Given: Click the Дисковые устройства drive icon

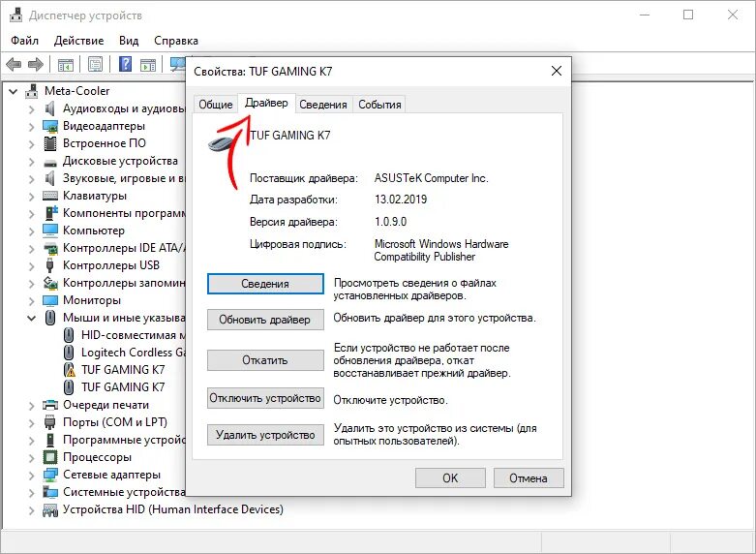Looking at the screenshot, I should tap(50, 163).
